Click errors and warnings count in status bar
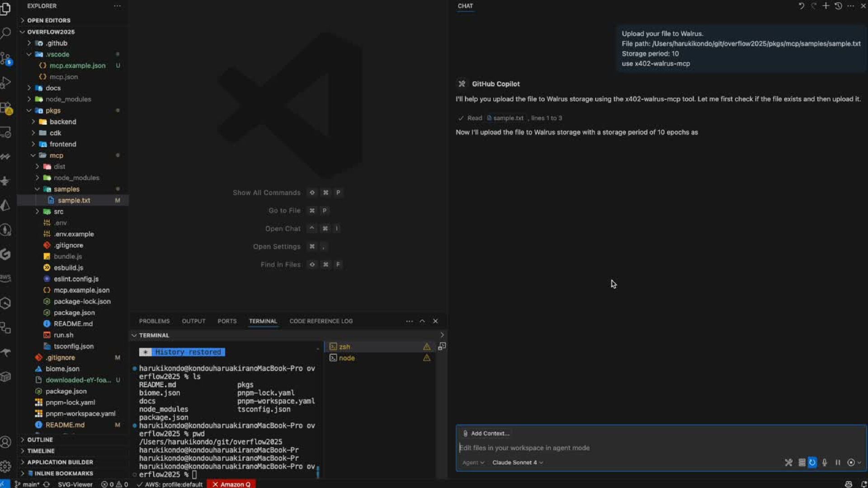This screenshot has width=868, height=488. coord(115,484)
